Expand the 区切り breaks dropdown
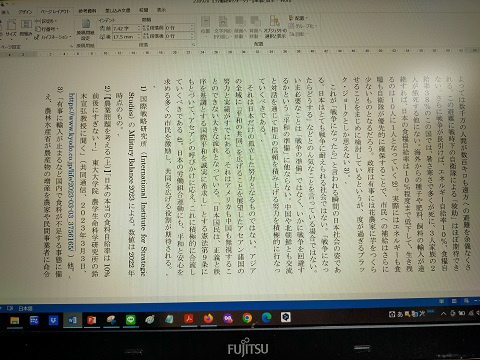The width and height of the screenshot is (480, 360). pyautogui.click(x=46, y=21)
